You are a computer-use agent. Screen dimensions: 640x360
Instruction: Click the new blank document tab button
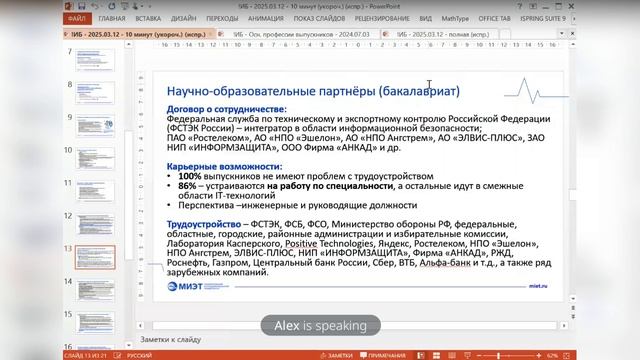[x=505, y=34]
